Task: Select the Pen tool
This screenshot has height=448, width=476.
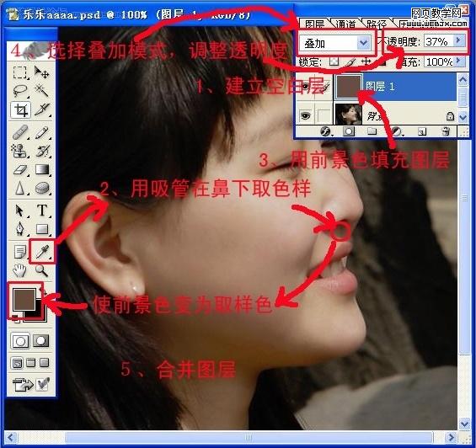Action: point(20,228)
